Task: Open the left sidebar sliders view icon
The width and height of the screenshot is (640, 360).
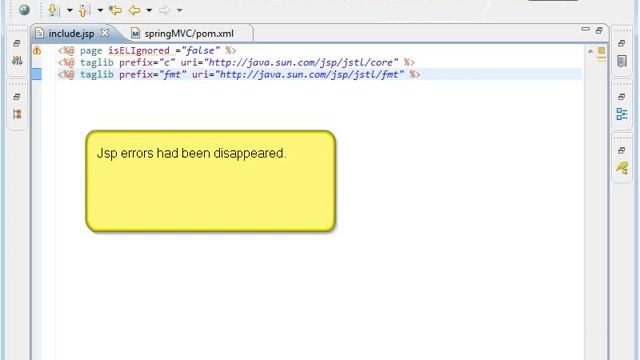Action: (17, 61)
